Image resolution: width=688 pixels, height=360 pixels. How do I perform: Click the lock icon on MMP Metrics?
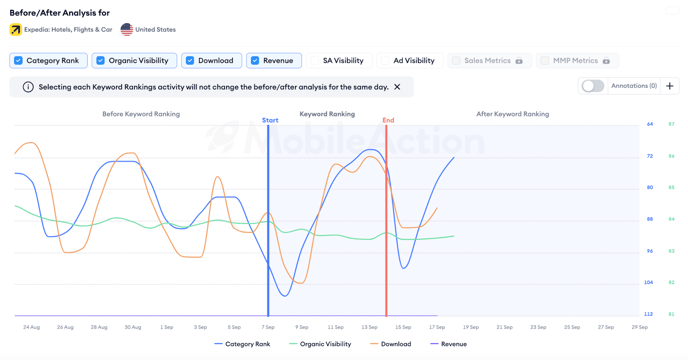pyautogui.click(x=606, y=61)
